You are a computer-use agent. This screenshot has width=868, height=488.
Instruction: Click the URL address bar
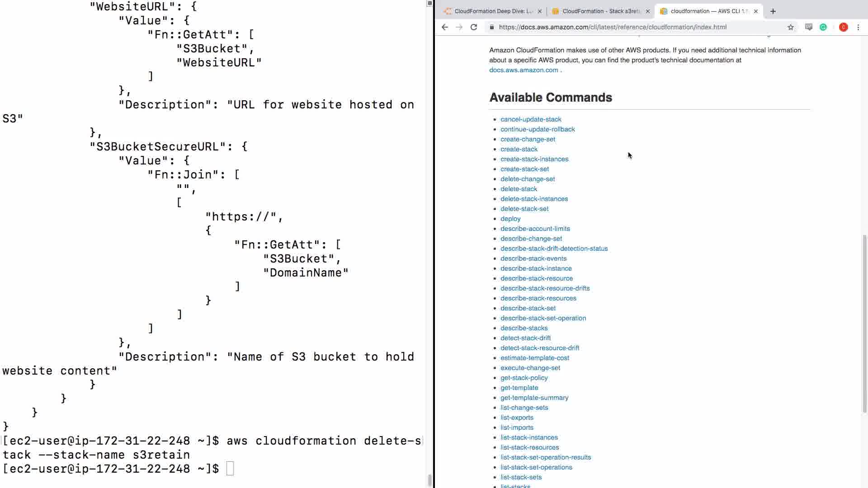tap(633, 27)
